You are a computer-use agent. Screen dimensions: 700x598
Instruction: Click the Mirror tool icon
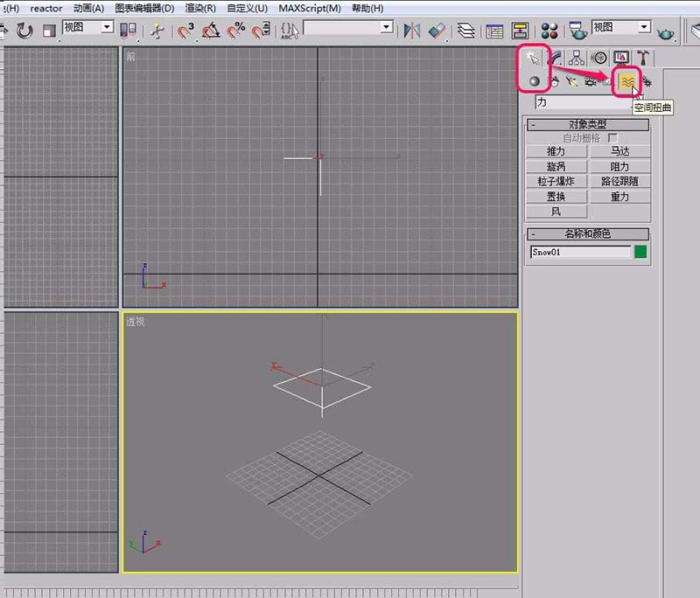coord(411,31)
